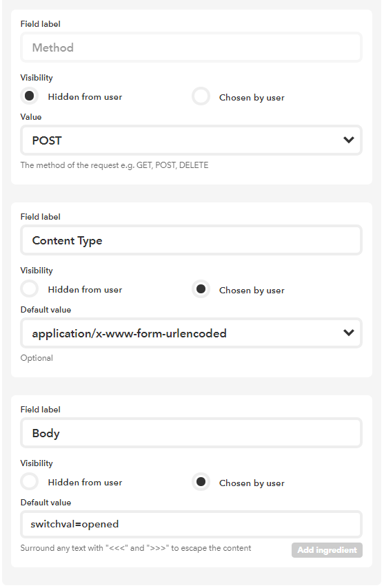
Task: Select Chosen by user for Content Type
Action: pos(201,289)
